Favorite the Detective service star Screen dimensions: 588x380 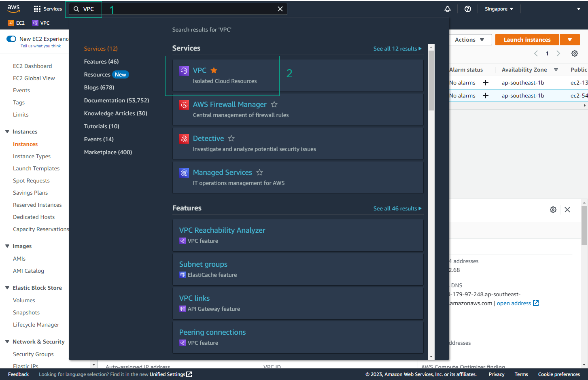(231, 138)
